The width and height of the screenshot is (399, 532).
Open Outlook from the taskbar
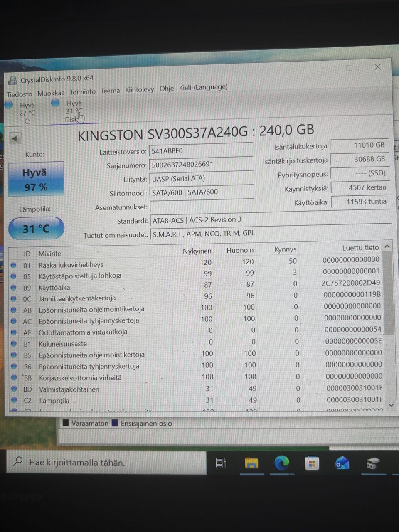click(342, 463)
